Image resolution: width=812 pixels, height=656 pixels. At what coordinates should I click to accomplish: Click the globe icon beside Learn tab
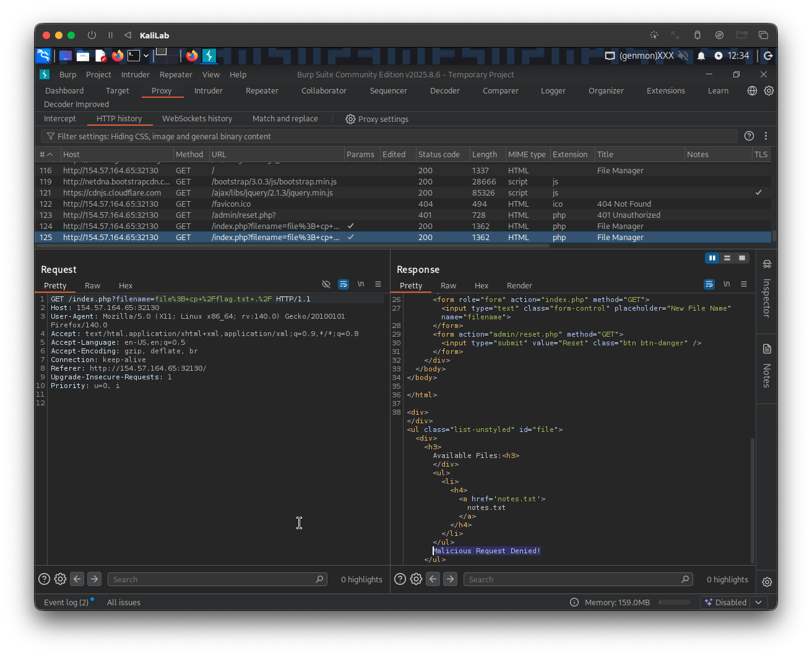pos(752,90)
